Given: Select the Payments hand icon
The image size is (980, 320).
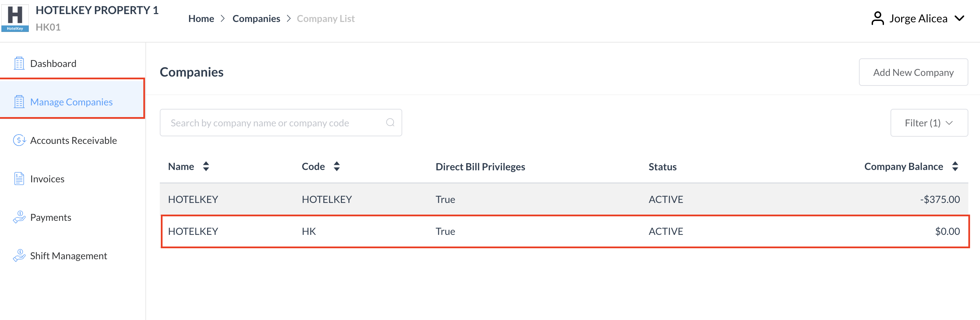Looking at the screenshot, I should 19,217.
